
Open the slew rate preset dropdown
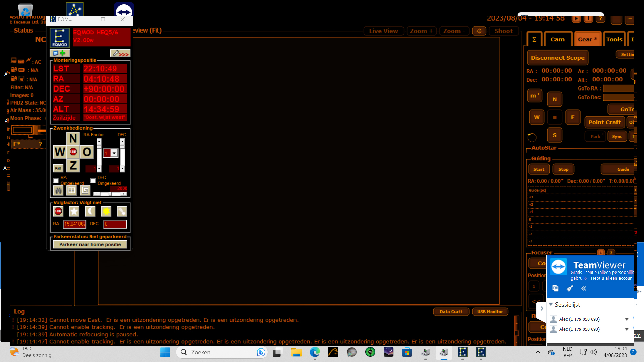pos(114,153)
